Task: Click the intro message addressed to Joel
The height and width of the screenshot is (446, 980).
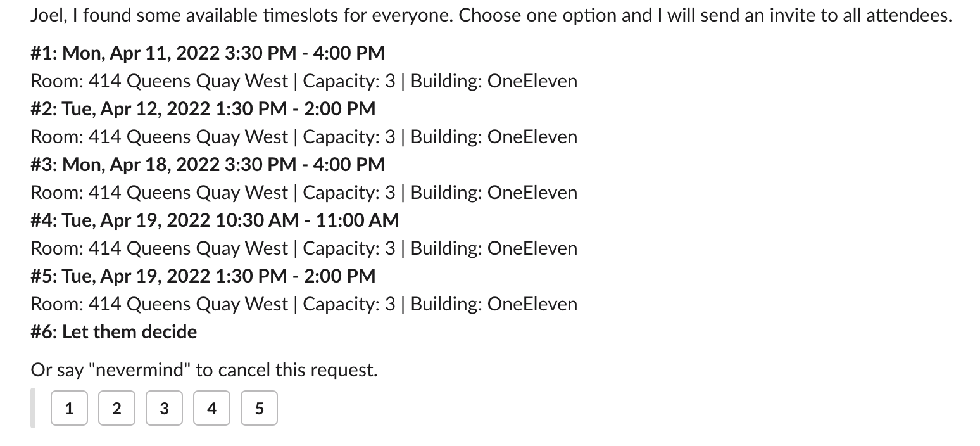Action: coord(491,15)
